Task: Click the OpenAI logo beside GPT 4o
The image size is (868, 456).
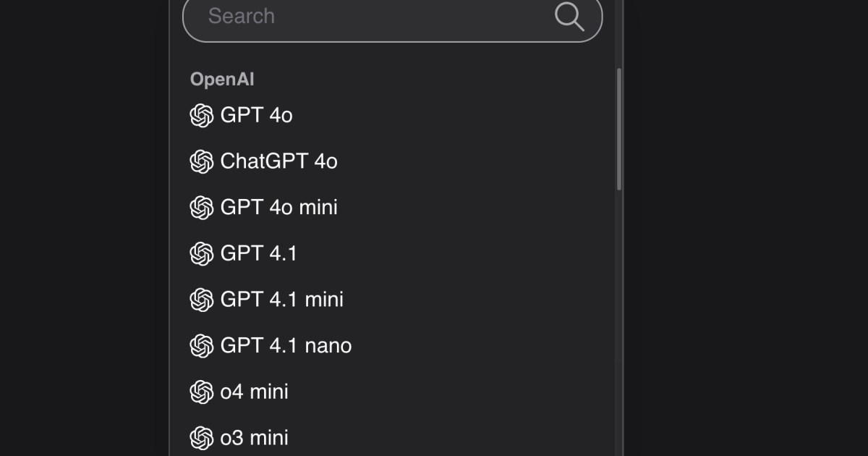Action: point(201,115)
